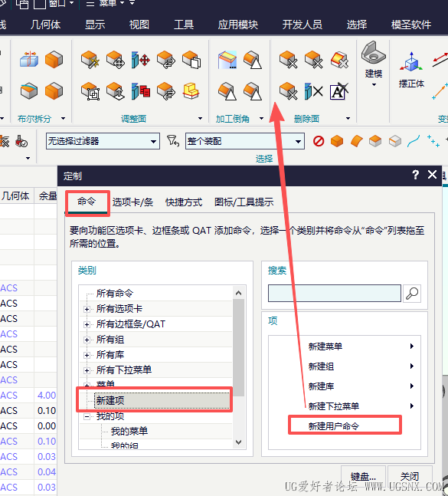The height and width of the screenshot is (496, 448).
Task: Click the 键盘... button
Action: tap(363, 476)
